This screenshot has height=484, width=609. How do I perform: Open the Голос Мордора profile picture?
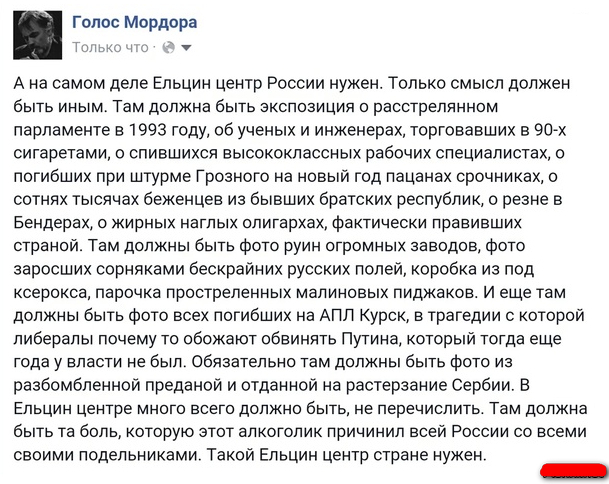(x=37, y=33)
